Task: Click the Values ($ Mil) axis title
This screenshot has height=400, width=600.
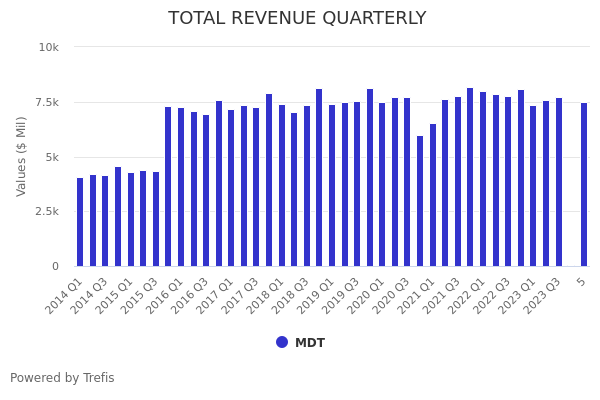Action: coord(22,156)
